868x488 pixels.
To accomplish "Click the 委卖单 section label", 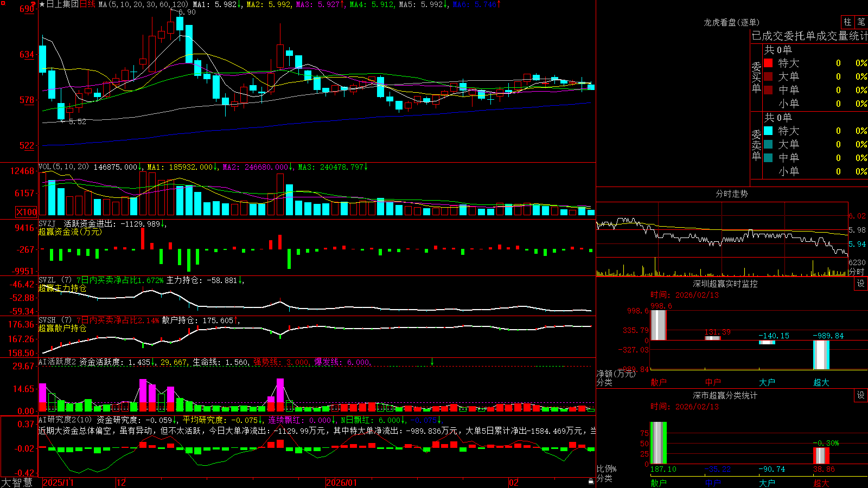I will 756,145.
